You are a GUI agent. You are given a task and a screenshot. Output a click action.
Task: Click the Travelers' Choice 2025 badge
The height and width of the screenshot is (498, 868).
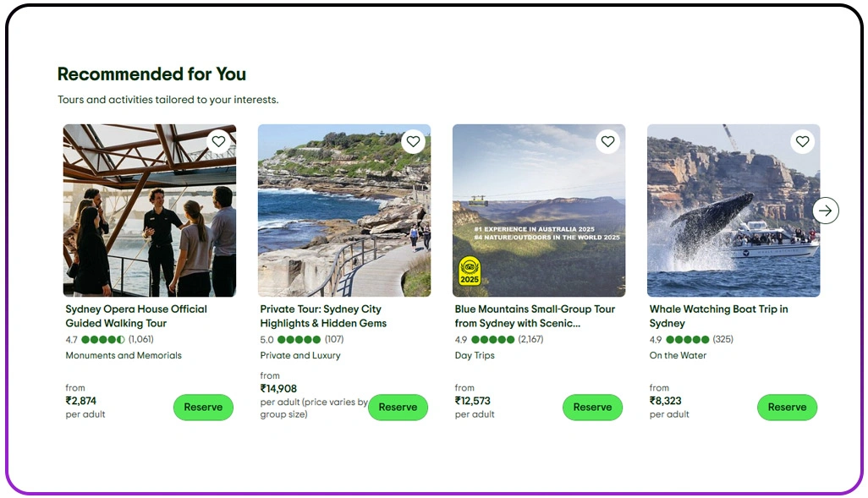point(470,271)
